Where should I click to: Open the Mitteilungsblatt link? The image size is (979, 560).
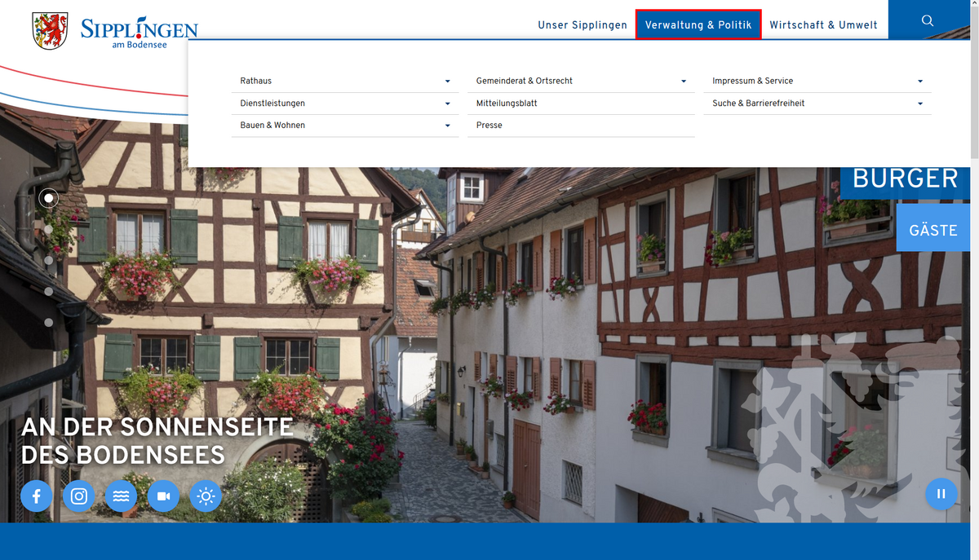tap(581, 104)
